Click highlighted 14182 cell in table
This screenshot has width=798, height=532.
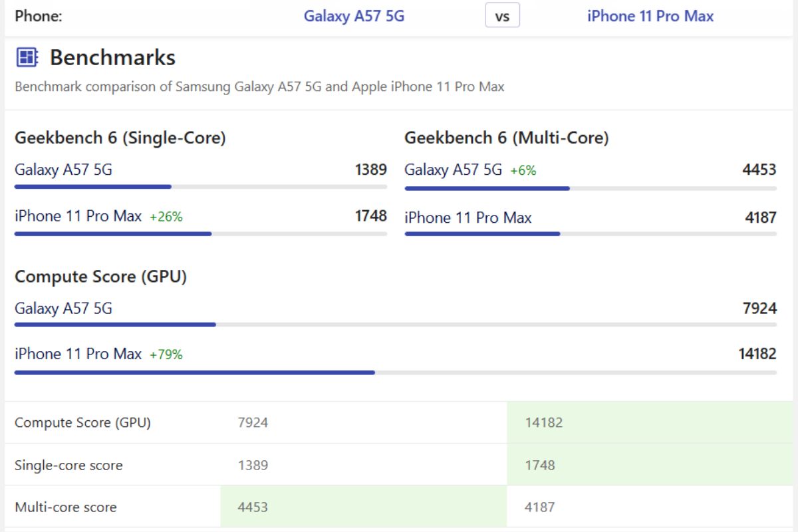tap(652, 422)
